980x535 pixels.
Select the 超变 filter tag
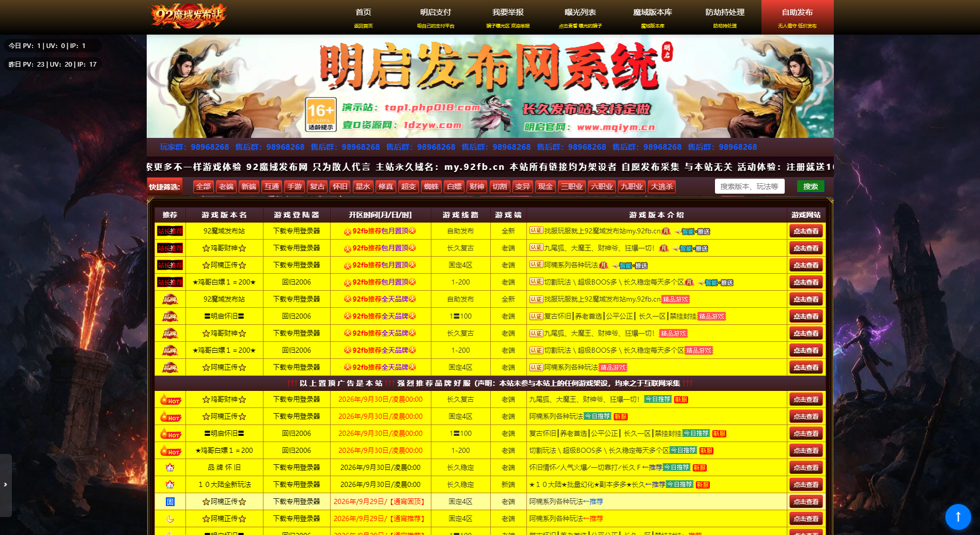(408, 187)
